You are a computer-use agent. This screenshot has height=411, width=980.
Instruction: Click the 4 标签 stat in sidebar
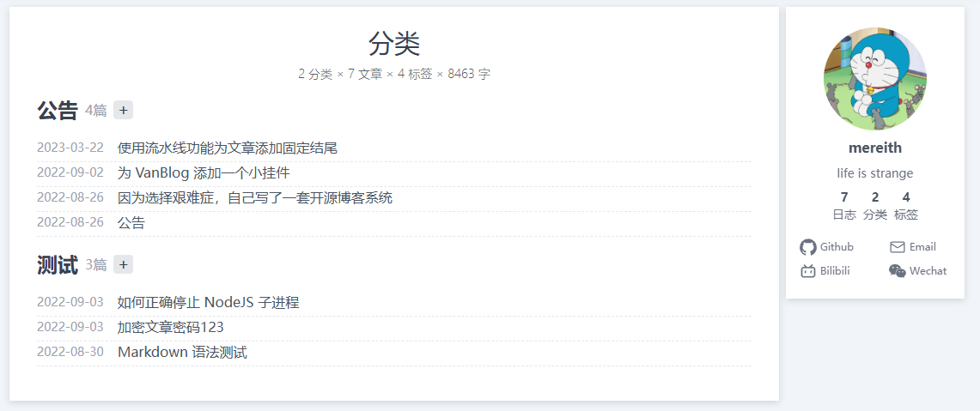[906, 206]
